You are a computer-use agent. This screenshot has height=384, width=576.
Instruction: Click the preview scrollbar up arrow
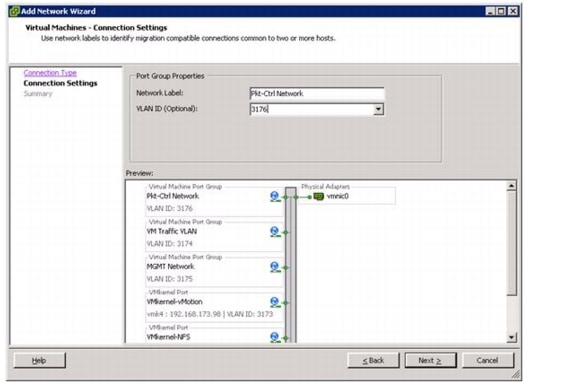tap(511, 186)
